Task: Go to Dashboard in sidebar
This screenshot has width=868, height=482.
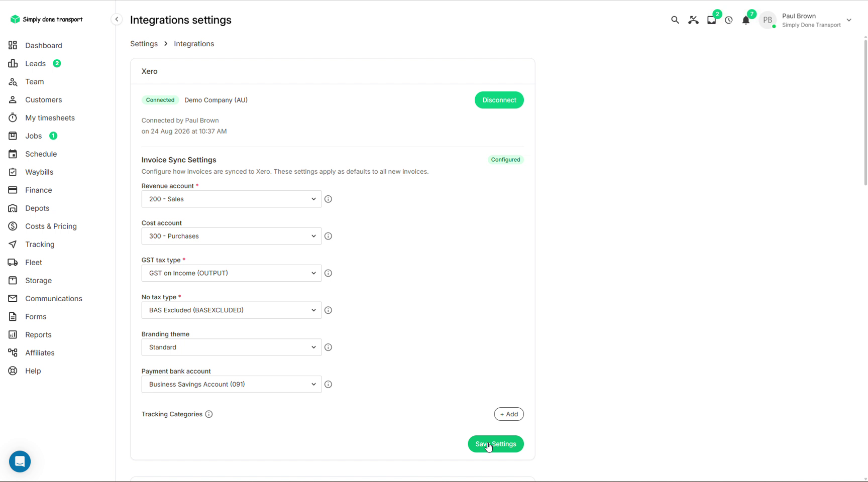Action: 44,45
